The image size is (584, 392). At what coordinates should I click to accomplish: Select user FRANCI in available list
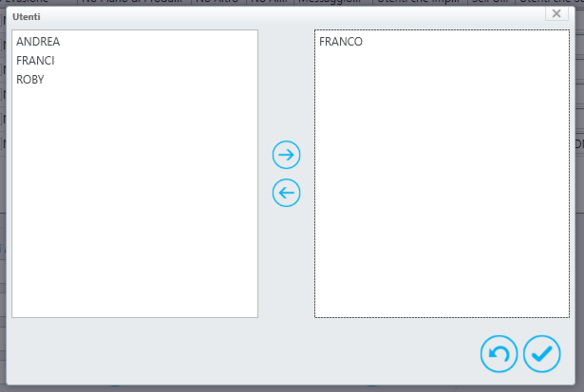click(35, 61)
